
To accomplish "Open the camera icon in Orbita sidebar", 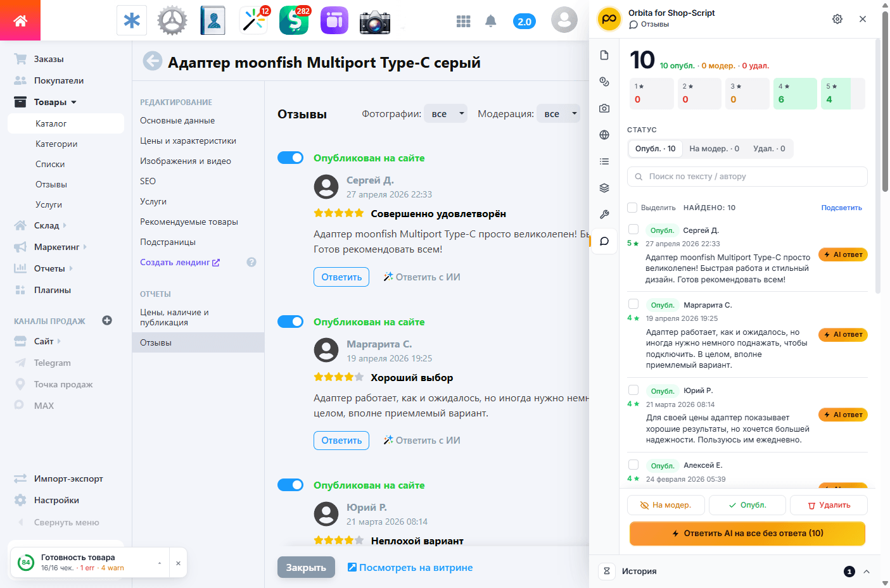I will (x=604, y=108).
